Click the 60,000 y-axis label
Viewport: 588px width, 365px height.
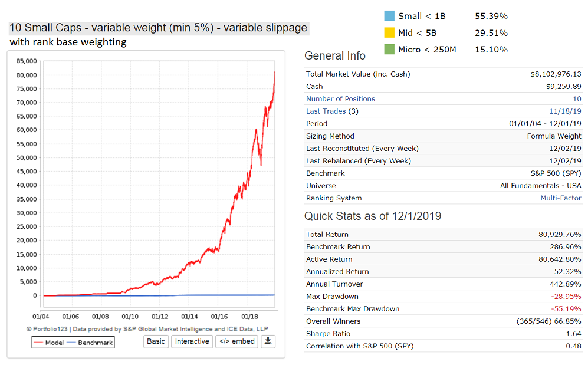click(27, 130)
